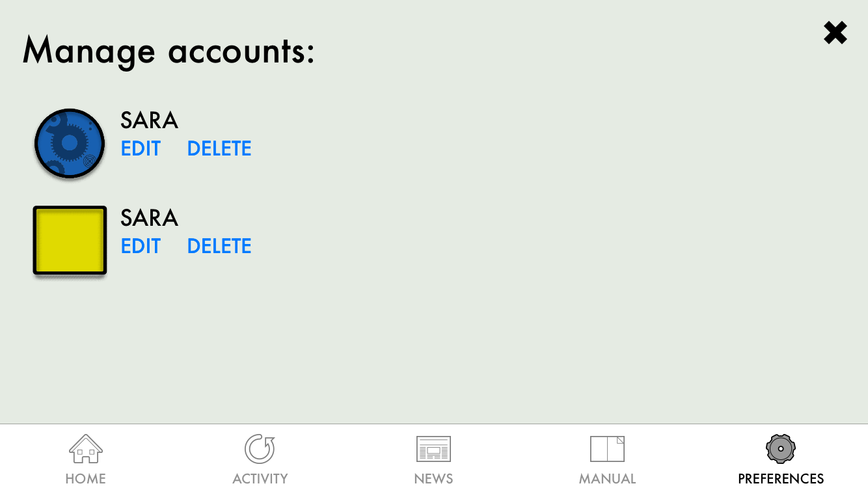Click the PREFERENCES tab label
Screen dimensions: 868x488
point(781,479)
